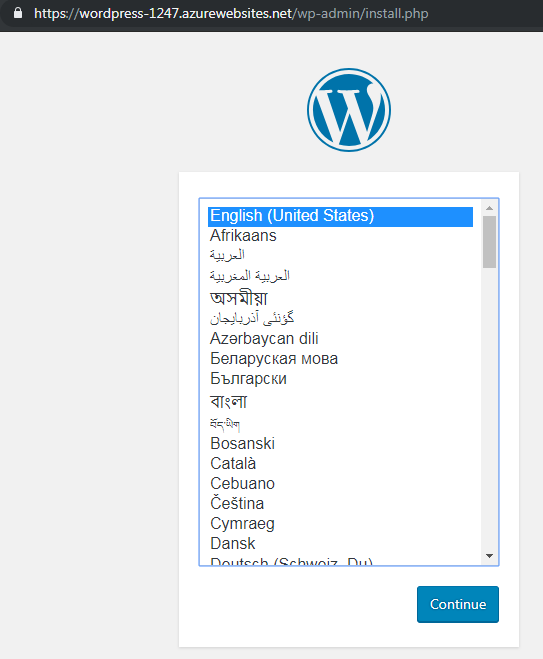543x659 pixels.
Task: Select Cymraeg language option
Action: tap(340, 524)
